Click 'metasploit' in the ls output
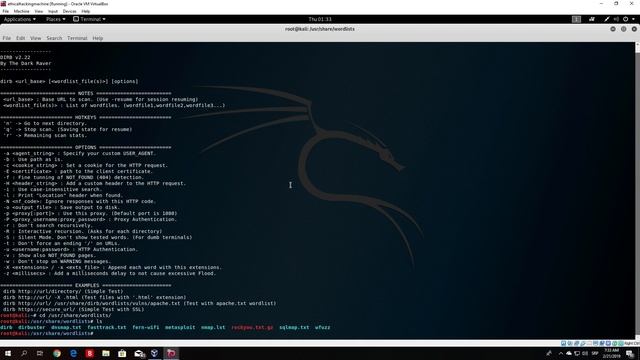This screenshot has height=360, width=640. tap(180, 327)
